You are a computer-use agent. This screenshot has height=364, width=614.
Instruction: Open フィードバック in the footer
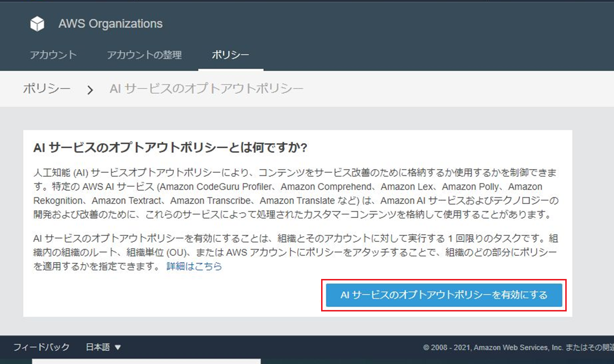42,347
